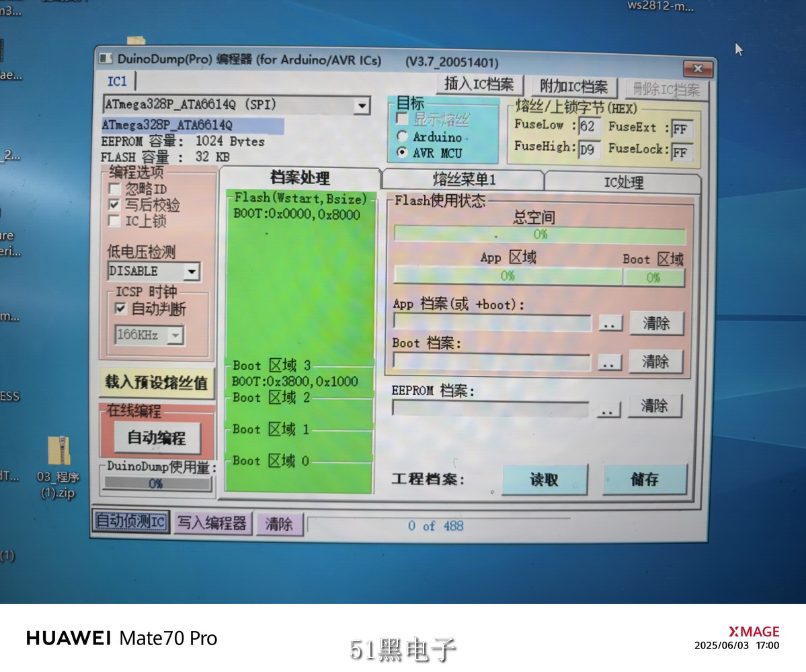Click the EEPROM 容量 '1024 Bytes' value

pos(230,141)
